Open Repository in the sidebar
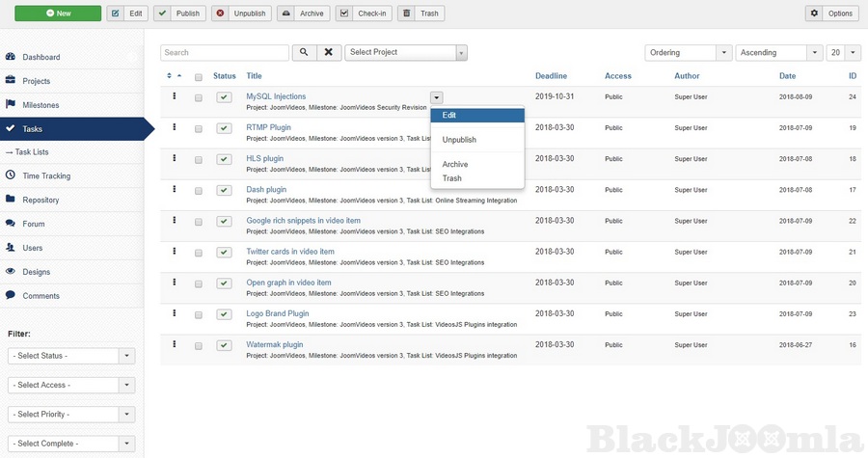868x458 pixels. coord(41,200)
